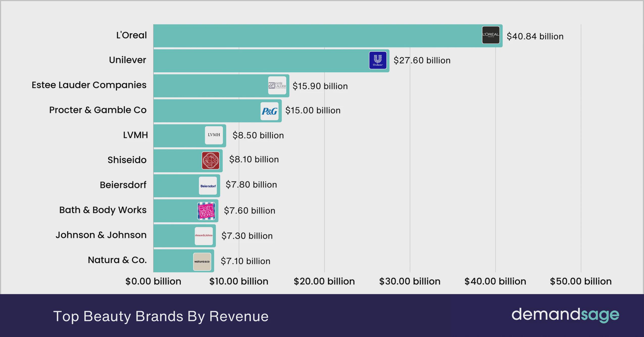The image size is (644, 337).
Task: Select the Unilever axis label
Action: (x=128, y=60)
